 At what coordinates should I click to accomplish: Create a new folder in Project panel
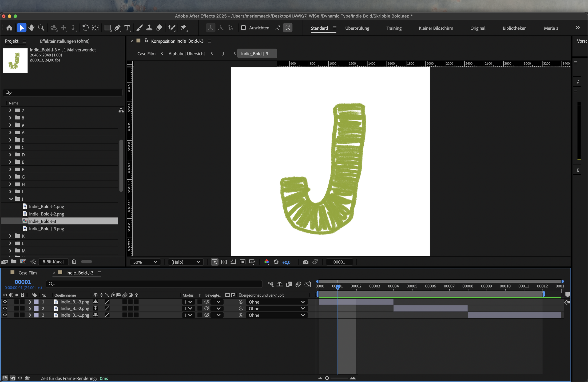click(14, 261)
